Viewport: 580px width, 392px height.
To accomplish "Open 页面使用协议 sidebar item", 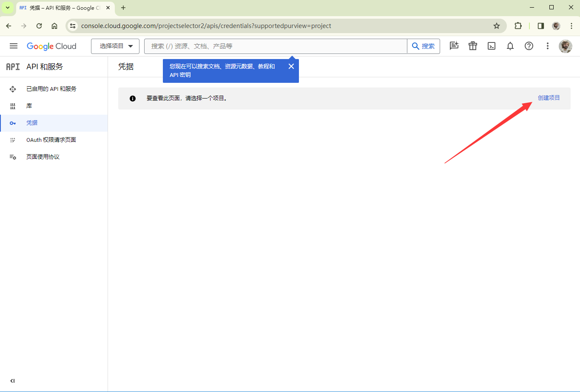I will [x=43, y=157].
